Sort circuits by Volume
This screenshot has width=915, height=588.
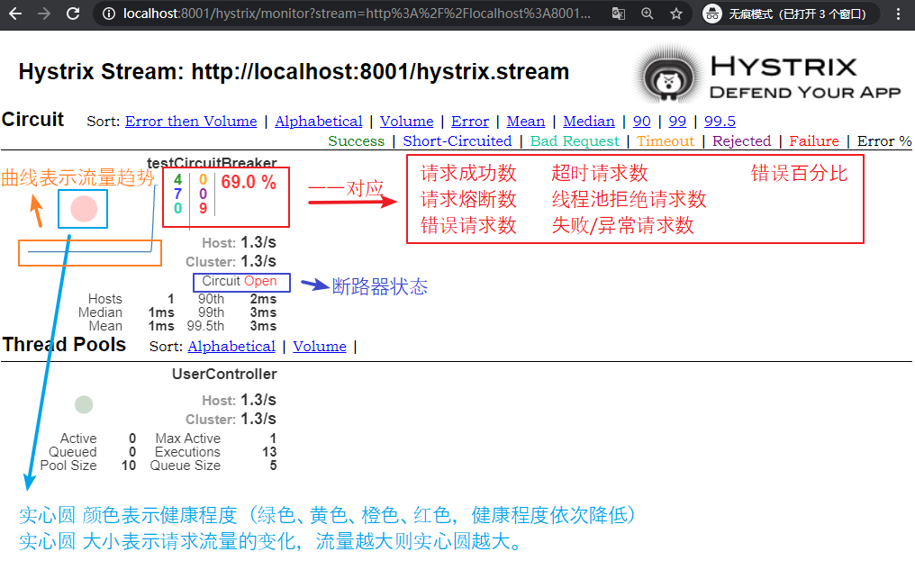tap(407, 122)
